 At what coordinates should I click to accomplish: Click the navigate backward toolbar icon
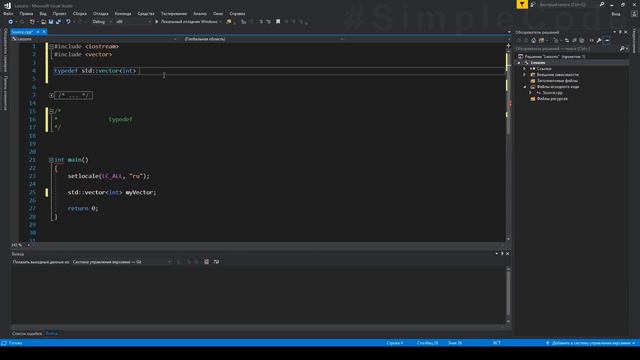(x=11, y=22)
